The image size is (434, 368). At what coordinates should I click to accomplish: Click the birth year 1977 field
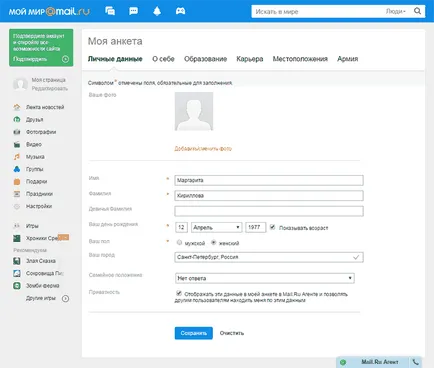pos(256,227)
